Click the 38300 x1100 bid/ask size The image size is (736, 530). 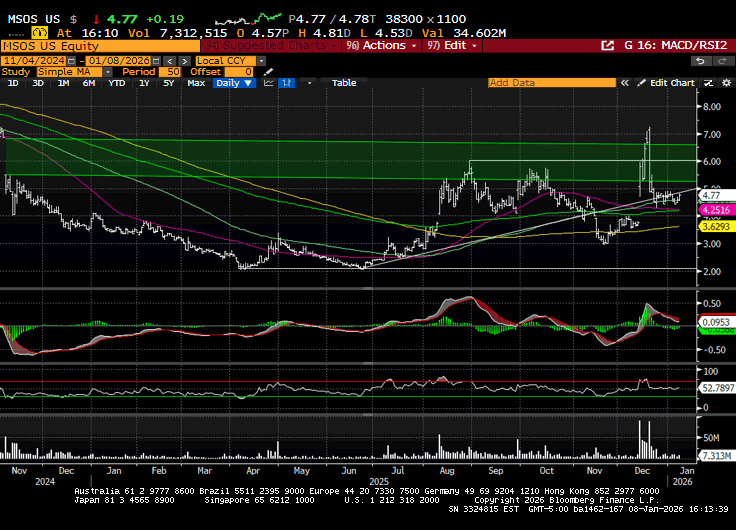coord(426,19)
